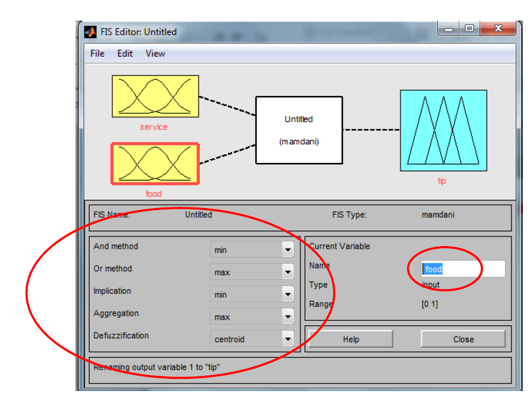Screen dimensions: 532x402
Task: Maximize the FIS Editor window
Action: [469, 28]
